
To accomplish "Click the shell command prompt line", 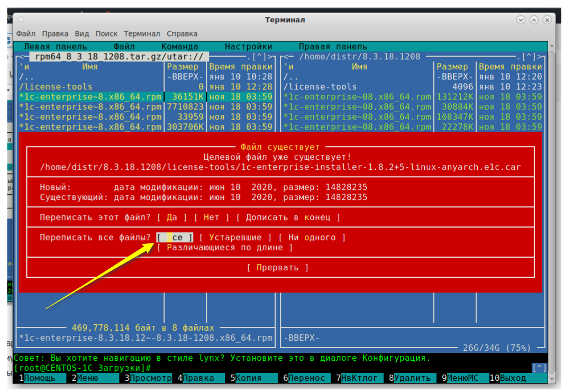I will (272, 368).
